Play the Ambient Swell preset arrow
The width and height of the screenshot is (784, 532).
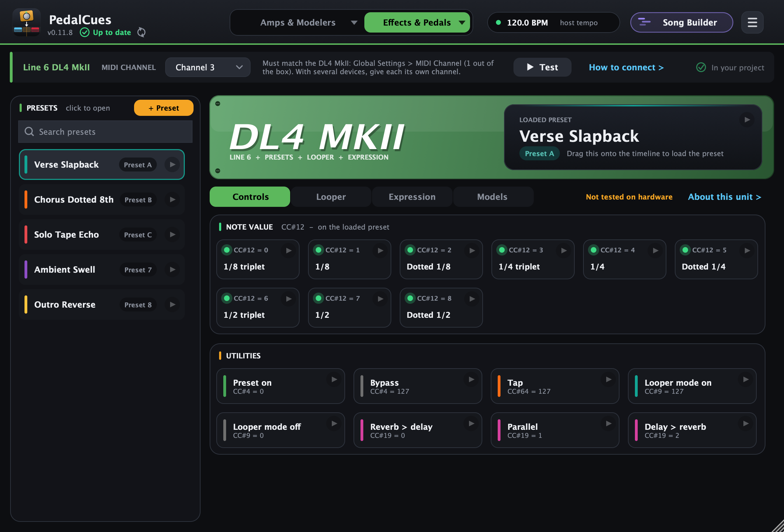click(x=172, y=269)
